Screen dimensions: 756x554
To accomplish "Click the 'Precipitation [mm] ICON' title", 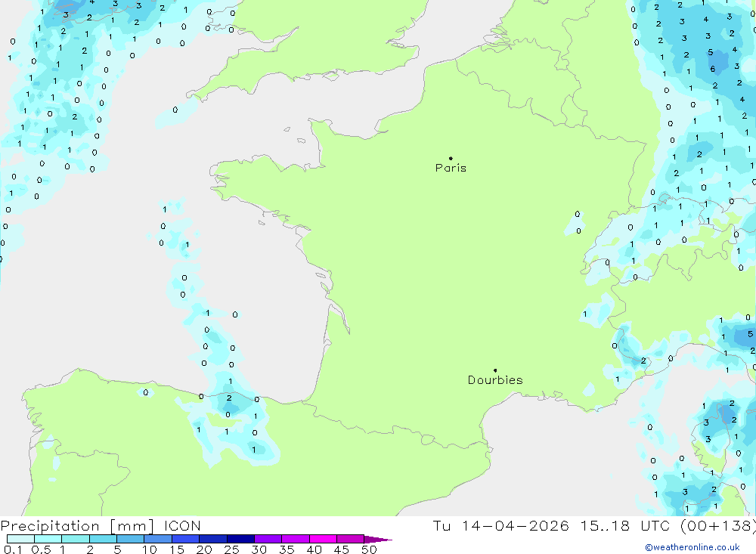I will (x=101, y=525).
